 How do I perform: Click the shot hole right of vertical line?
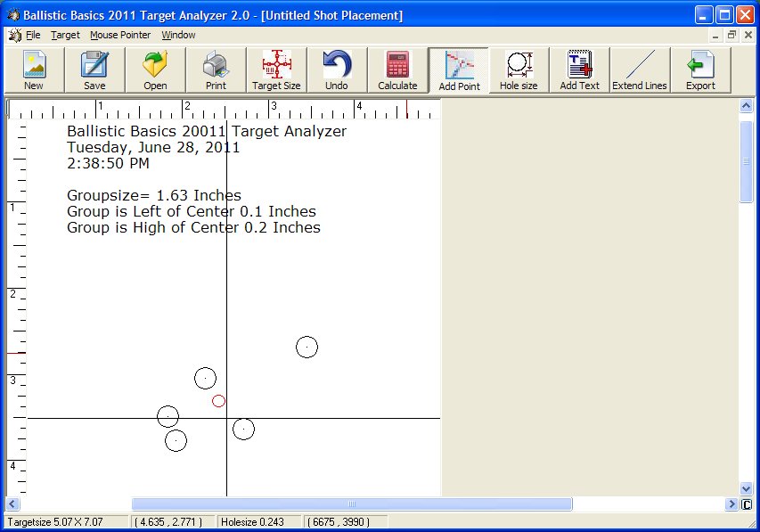243,429
